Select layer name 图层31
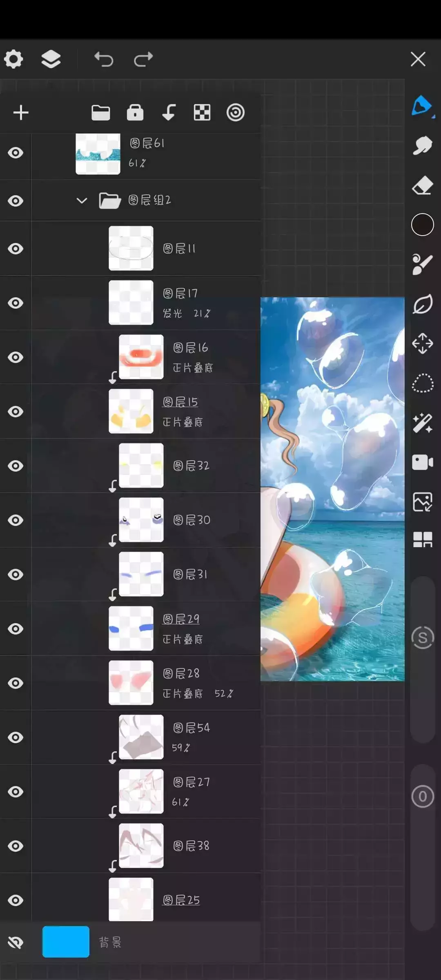441x980 pixels. click(190, 574)
